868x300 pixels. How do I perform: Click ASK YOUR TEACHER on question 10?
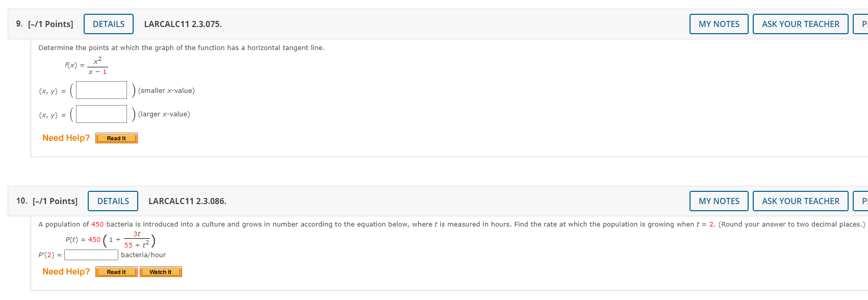point(800,201)
